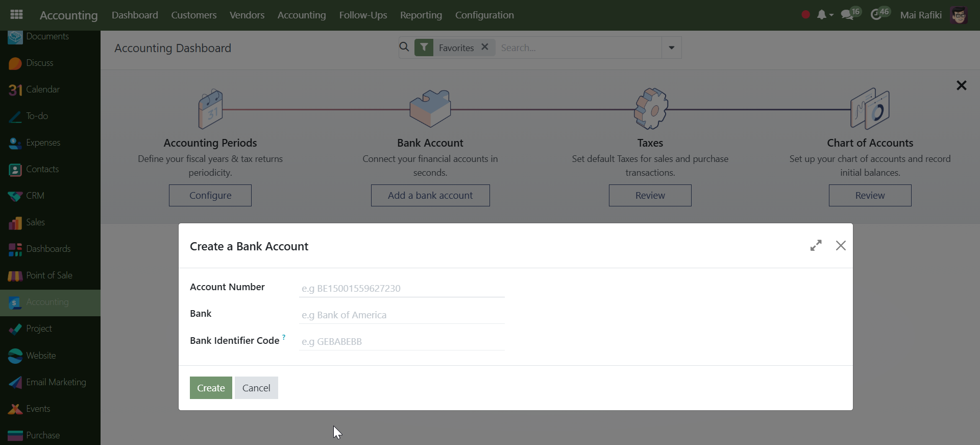Viewport: 980px width, 445px height.
Task: Click the Account Number input field
Action: click(401, 288)
